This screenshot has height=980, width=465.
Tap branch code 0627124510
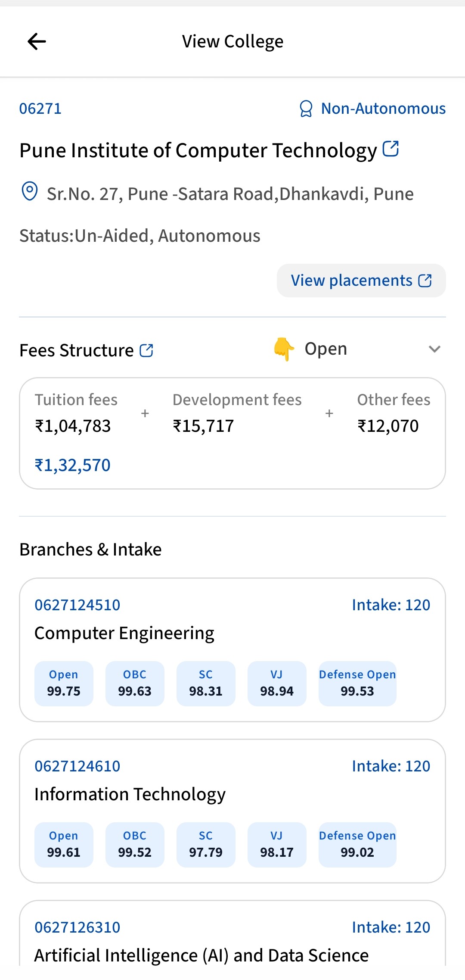[77, 605]
